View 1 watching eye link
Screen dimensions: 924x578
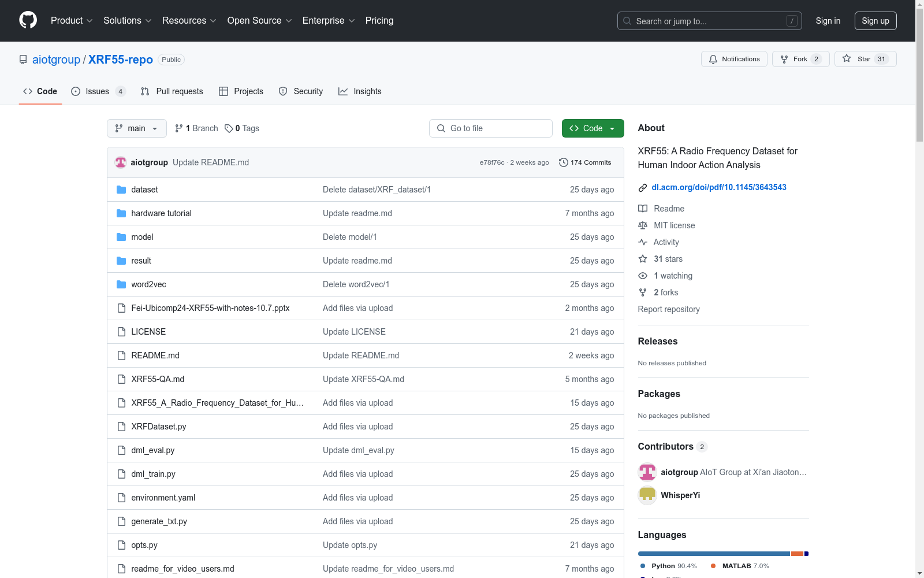672,276
